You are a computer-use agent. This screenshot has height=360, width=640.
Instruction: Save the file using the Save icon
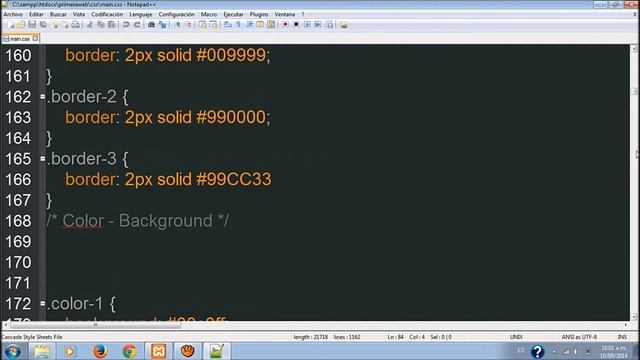[x=32, y=25]
